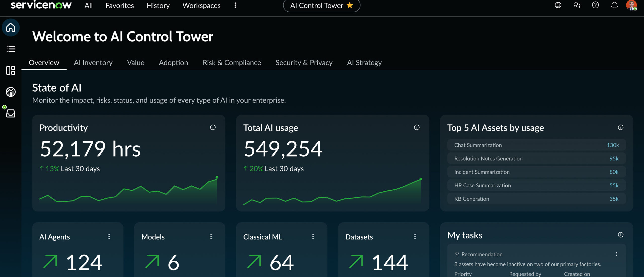Click the latest data point on Productivity chart
Viewport: 644px width, 277px height.
[217, 177]
